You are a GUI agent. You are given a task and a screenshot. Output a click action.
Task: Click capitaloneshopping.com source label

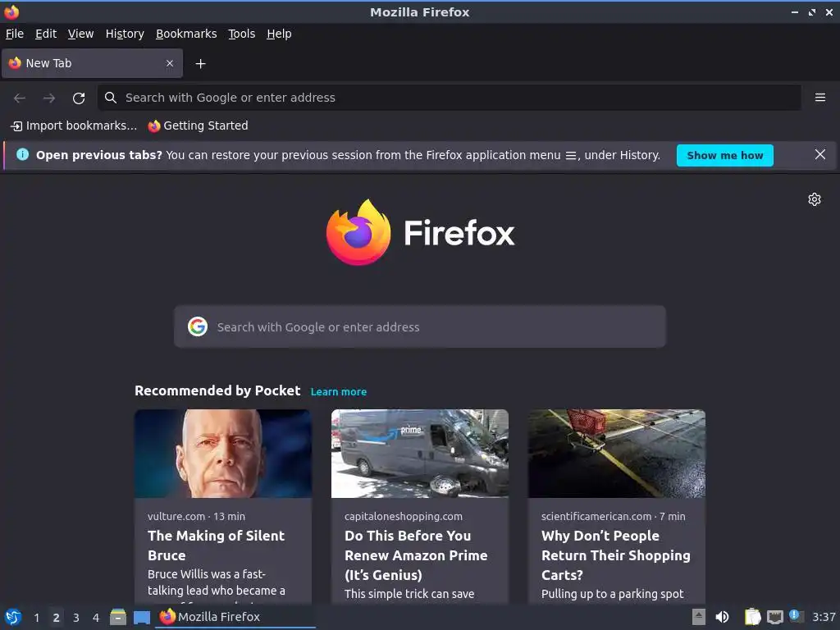404,517
